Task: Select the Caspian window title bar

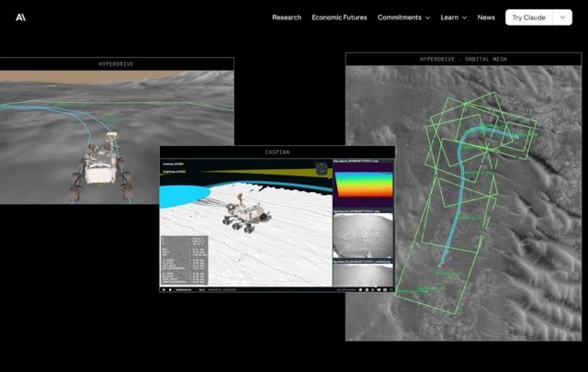Action: [x=277, y=152]
